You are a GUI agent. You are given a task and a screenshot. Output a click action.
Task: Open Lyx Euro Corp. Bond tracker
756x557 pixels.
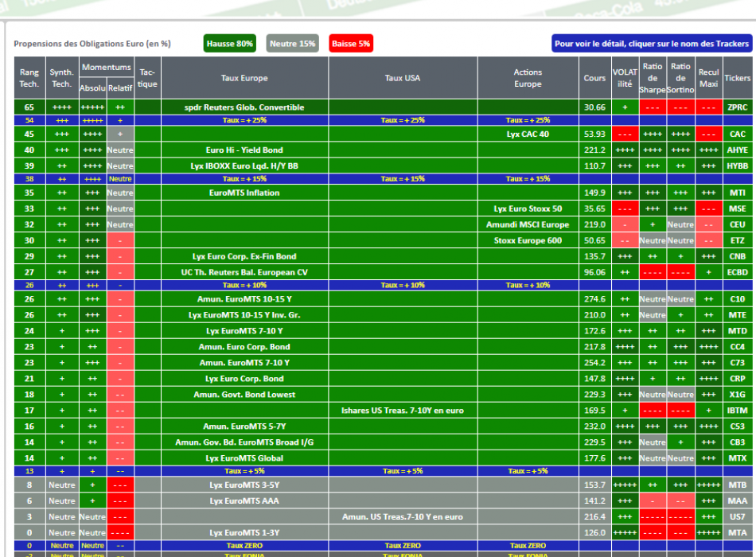tap(244, 379)
